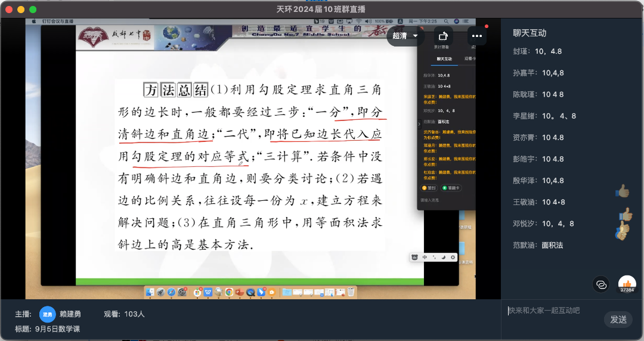The image size is (644, 341).
Task: Switch to 观看 tab in shared screen
Action: (x=469, y=59)
